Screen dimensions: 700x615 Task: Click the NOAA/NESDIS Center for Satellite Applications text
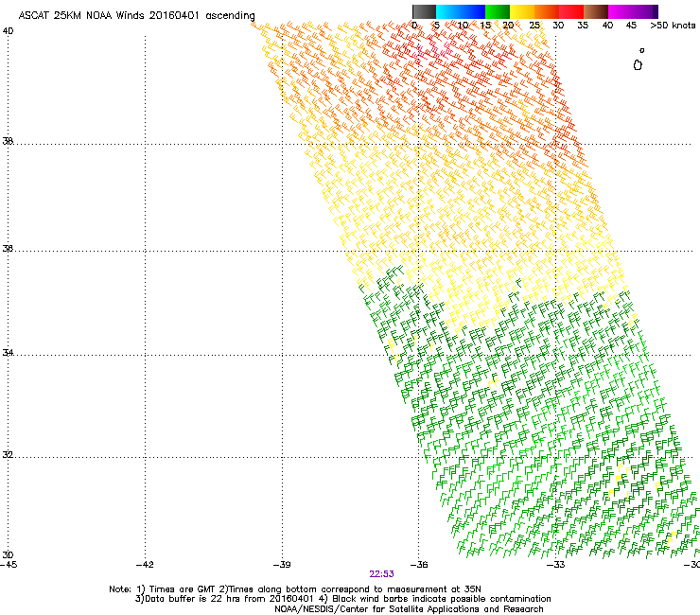pyautogui.click(x=409, y=609)
